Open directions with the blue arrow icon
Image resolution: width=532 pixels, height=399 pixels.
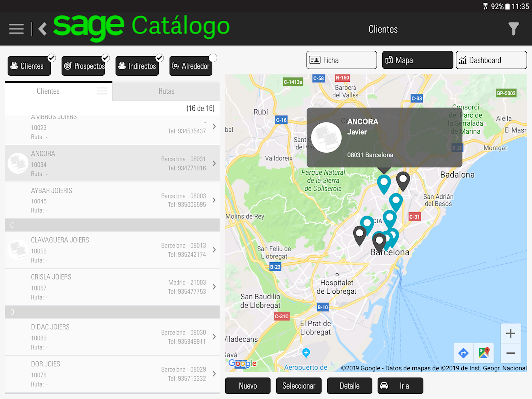click(x=463, y=353)
